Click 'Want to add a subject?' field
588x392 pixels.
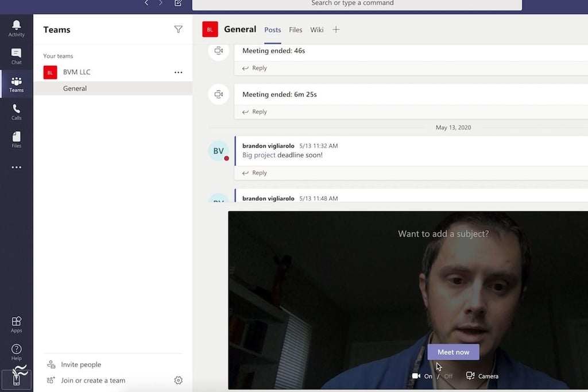(443, 233)
